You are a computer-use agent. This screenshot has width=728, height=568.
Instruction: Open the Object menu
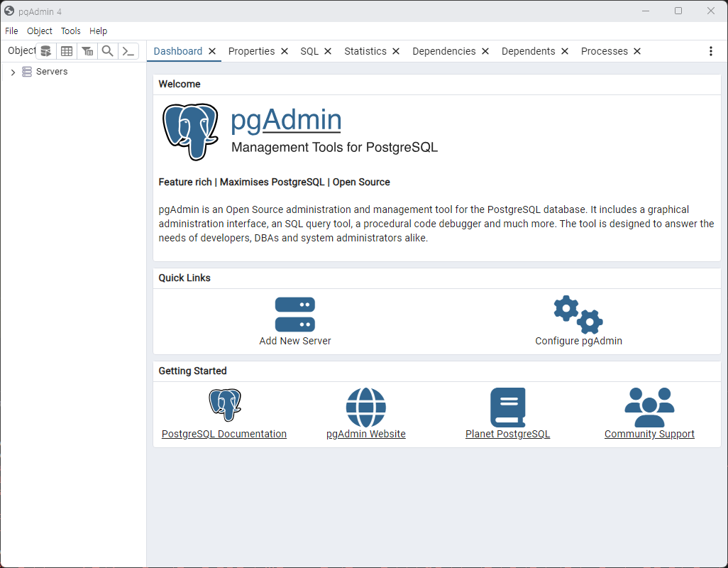click(40, 31)
